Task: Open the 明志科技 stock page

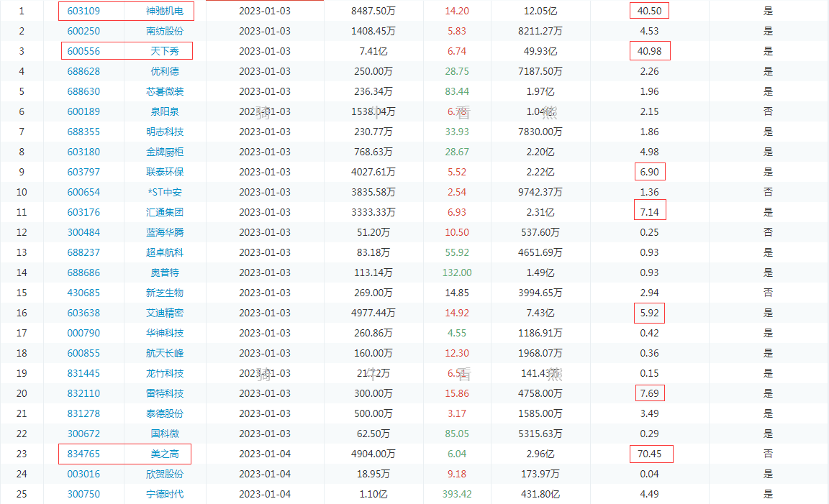Action: pos(164,132)
